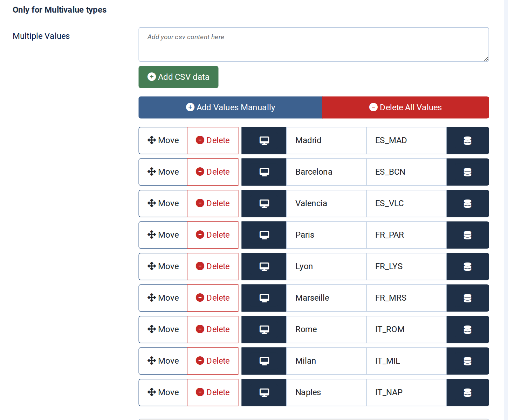Click the monitor icon in the Marseille row
Viewport: 508px width, 420px height.
(x=264, y=298)
